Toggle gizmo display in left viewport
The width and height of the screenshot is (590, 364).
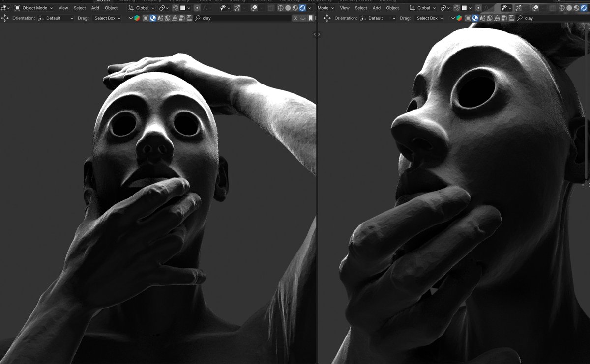click(x=237, y=8)
